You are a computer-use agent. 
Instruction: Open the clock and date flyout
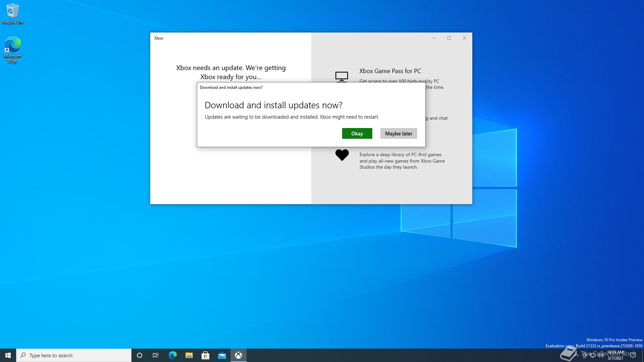coord(615,355)
